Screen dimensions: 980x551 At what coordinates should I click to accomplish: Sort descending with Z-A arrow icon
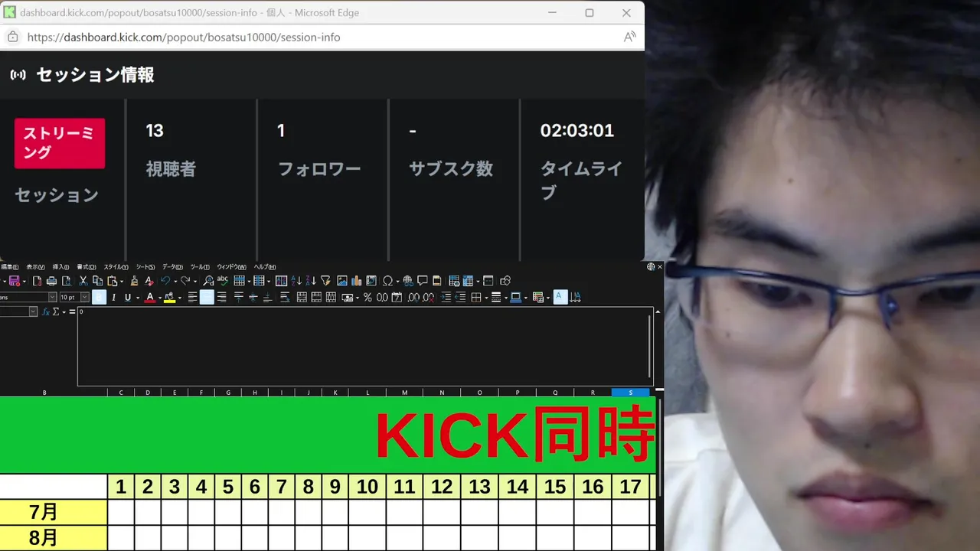pyautogui.click(x=311, y=281)
